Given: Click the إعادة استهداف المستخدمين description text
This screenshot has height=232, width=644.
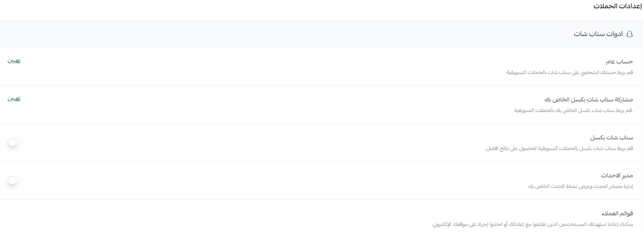Looking at the screenshot, I should 532,224.
